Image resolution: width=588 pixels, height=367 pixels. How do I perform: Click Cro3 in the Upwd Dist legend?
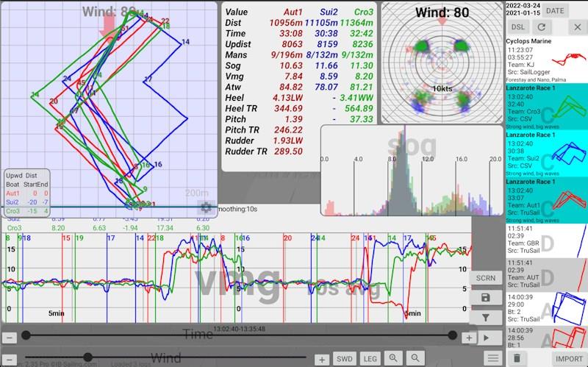[12, 211]
